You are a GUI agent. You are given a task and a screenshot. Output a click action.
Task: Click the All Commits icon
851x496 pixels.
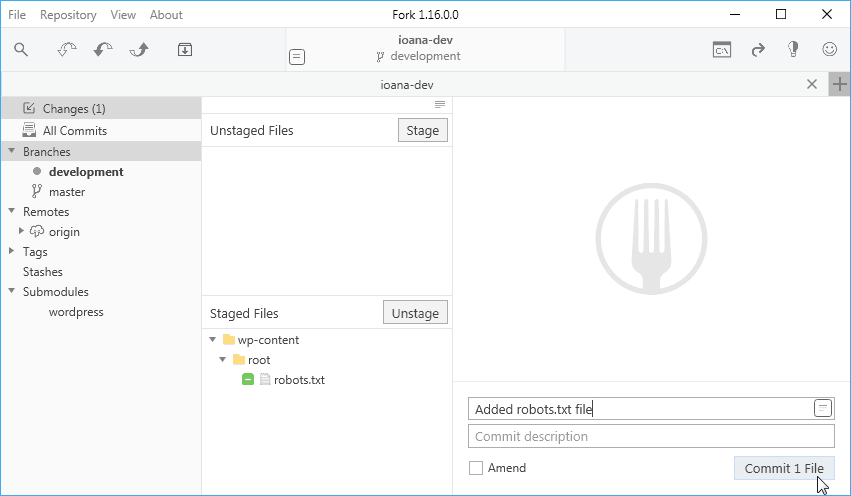(x=29, y=130)
